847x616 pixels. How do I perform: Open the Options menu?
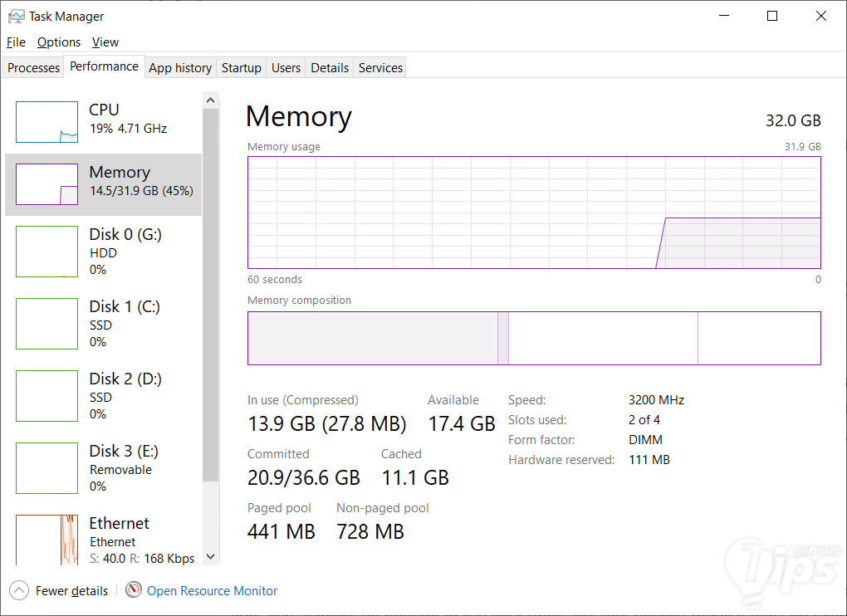(x=59, y=42)
